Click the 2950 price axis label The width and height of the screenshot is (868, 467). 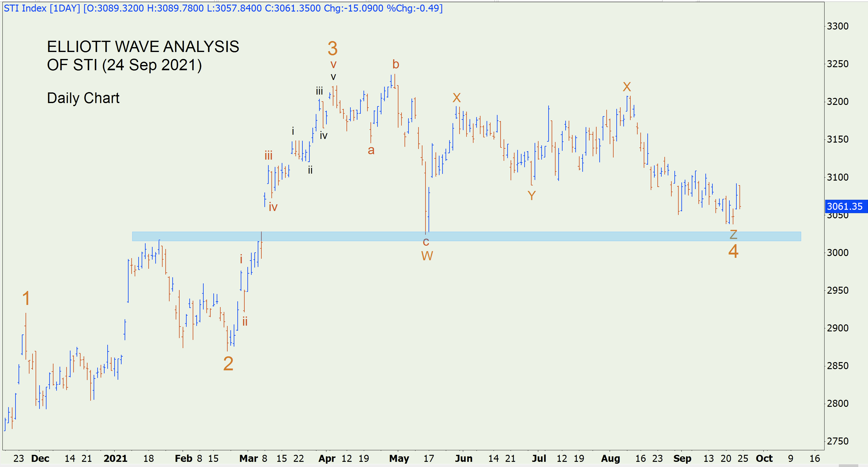[838, 290]
